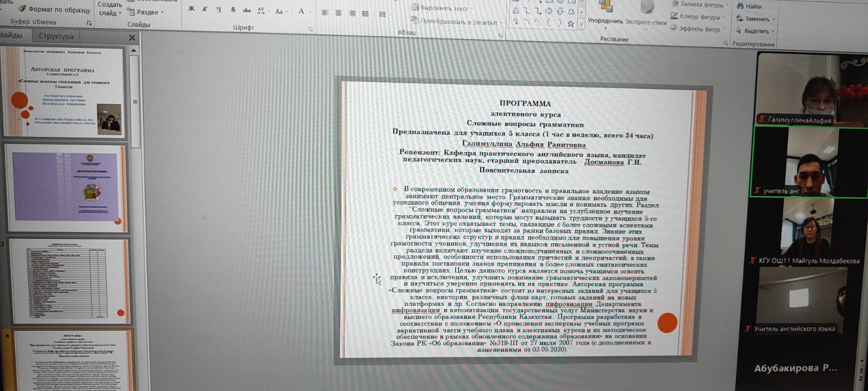868x391 pixels.
Task: Click Создать слайд new slide button
Action: click(x=109, y=9)
